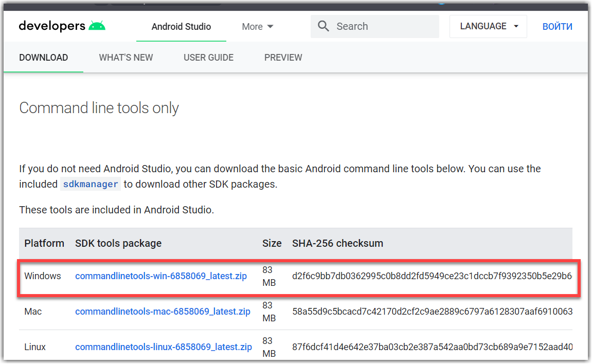Click the ВОЙТИ sign-in link
This screenshot has width=592, height=364.
point(557,26)
